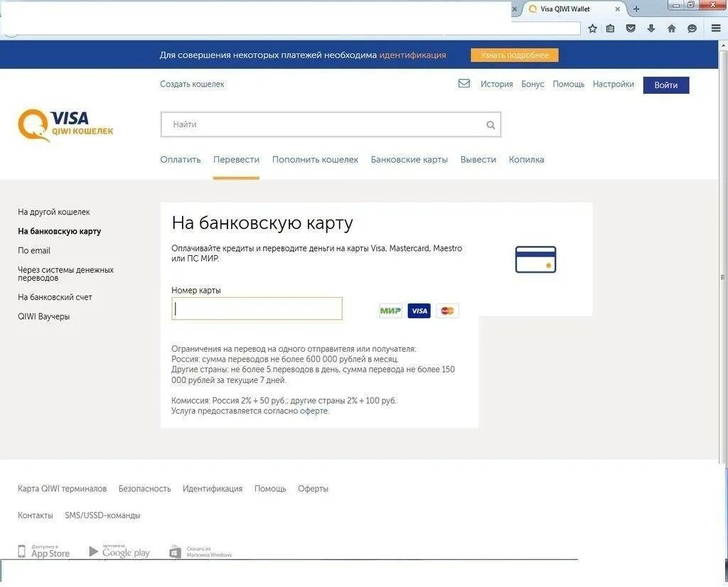The height and width of the screenshot is (587, 728).
Task: Select Через системы денежных переводов
Action: [65, 274]
